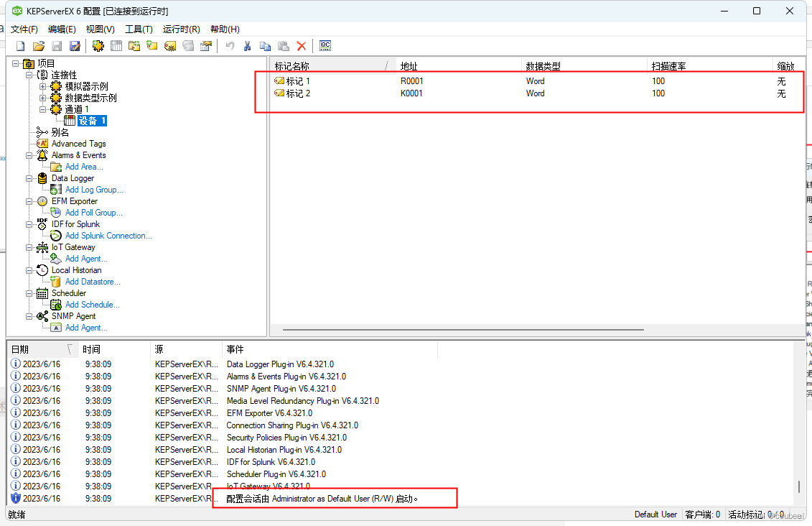
Task: Collapse the 连接性 tree node
Action: [x=29, y=75]
